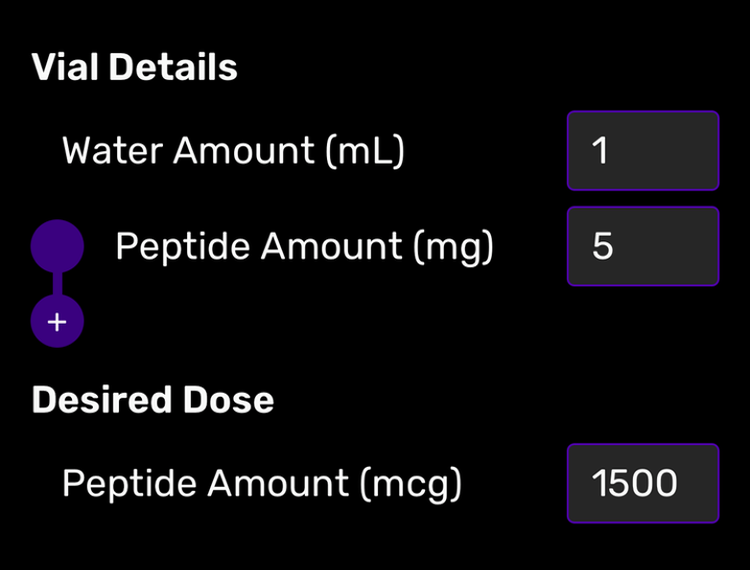The width and height of the screenshot is (750, 570).
Task: Click the plus button to add peptide
Action: (57, 322)
